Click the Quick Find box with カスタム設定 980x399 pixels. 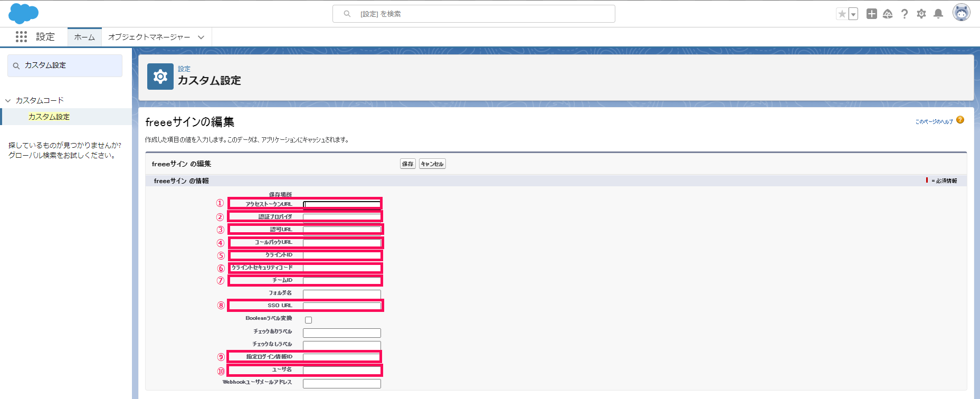pos(65,65)
